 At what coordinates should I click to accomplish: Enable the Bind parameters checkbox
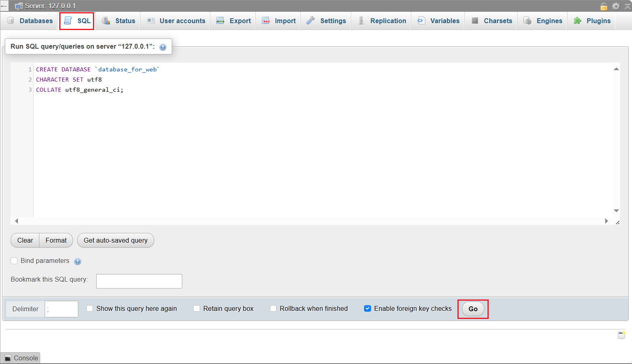[x=14, y=261]
